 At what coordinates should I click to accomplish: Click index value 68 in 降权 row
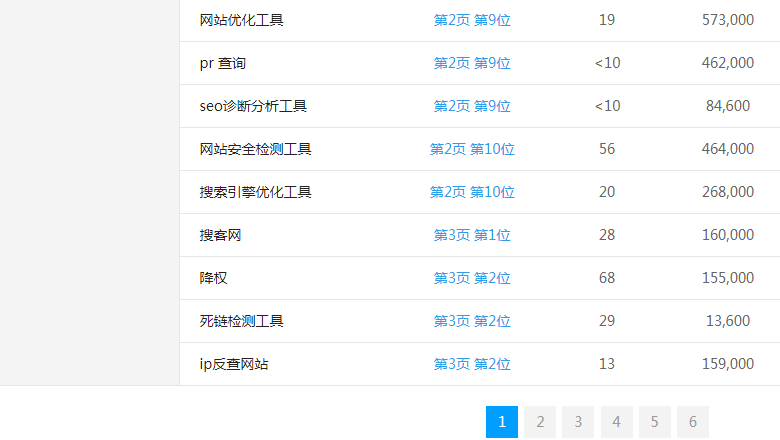[607, 278]
